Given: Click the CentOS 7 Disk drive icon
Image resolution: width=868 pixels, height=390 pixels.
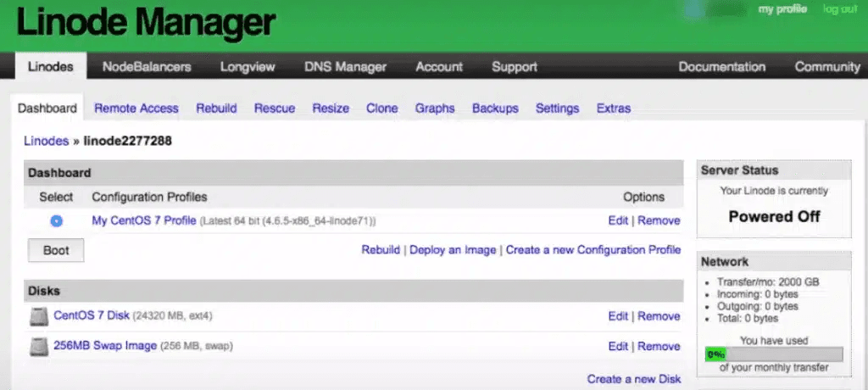Looking at the screenshot, I should 39,317.
